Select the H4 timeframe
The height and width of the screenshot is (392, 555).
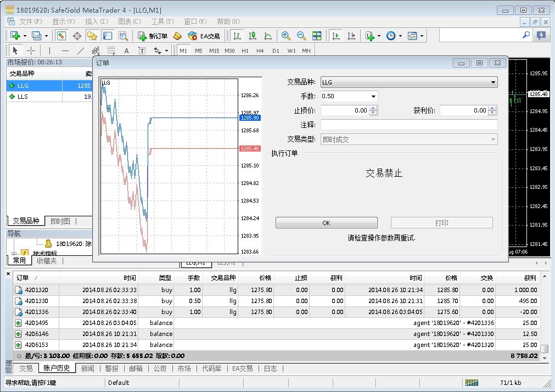tap(260, 51)
